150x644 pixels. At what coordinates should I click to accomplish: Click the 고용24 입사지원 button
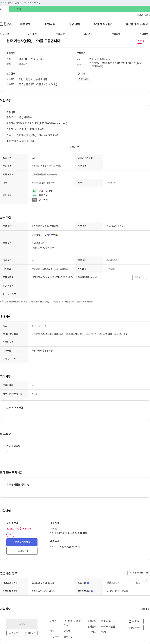(22, 542)
